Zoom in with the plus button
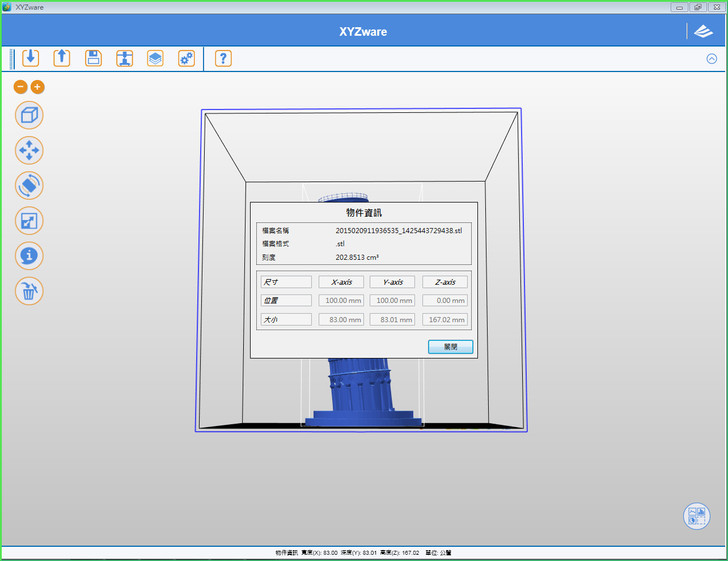This screenshot has height=561, width=728. click(x=38, y=87)
